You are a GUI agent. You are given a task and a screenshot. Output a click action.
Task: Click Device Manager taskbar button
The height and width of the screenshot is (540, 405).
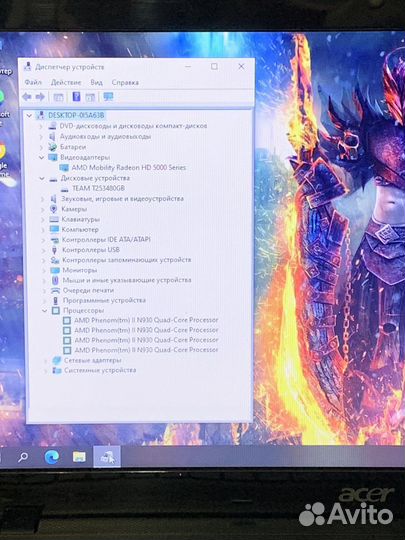click(x=107, y=457)
